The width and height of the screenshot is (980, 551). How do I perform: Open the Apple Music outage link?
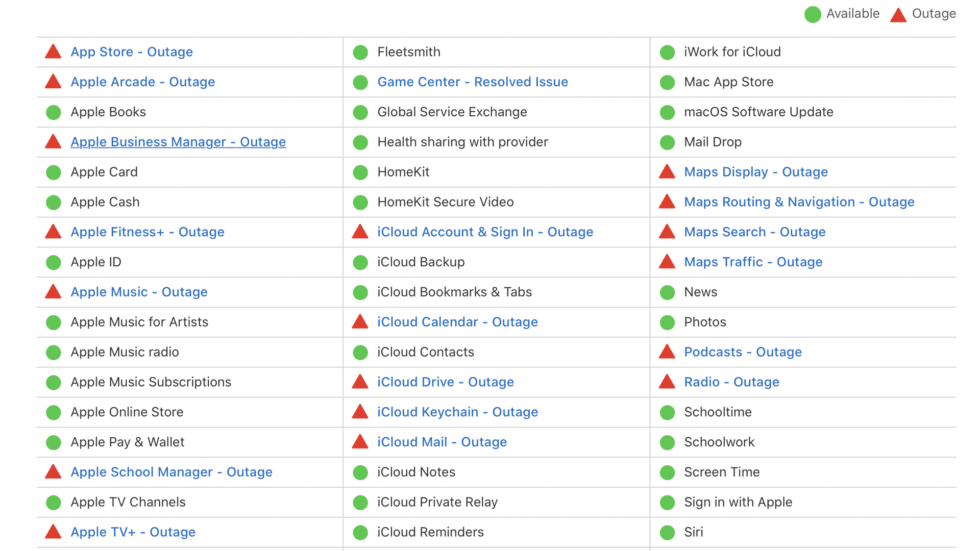(x=138, y=292)
